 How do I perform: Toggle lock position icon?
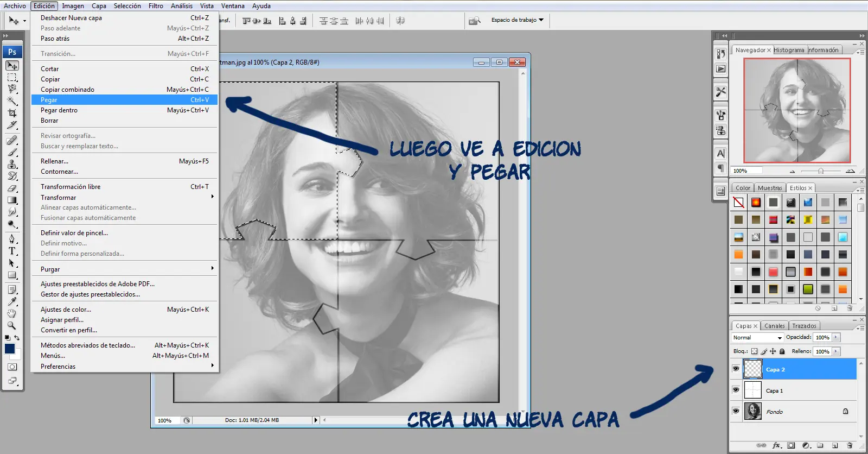tap(773, 351)
